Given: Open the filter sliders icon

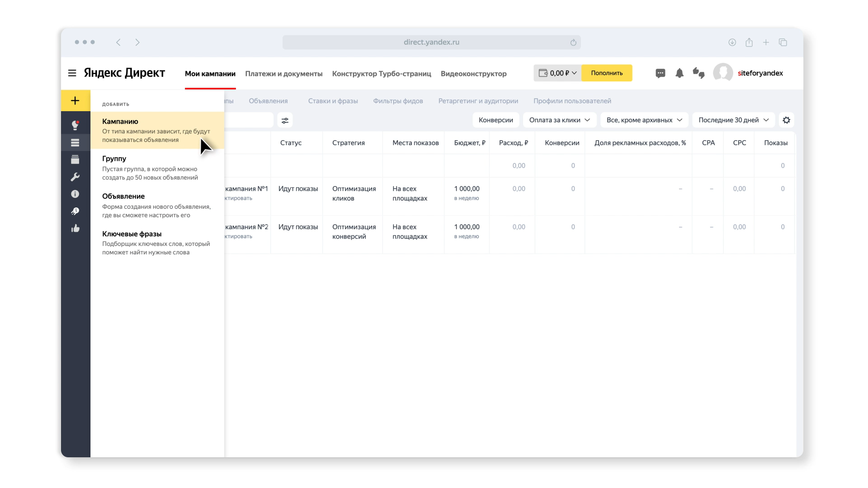Looking at the screenshot, I should point(285,120).
